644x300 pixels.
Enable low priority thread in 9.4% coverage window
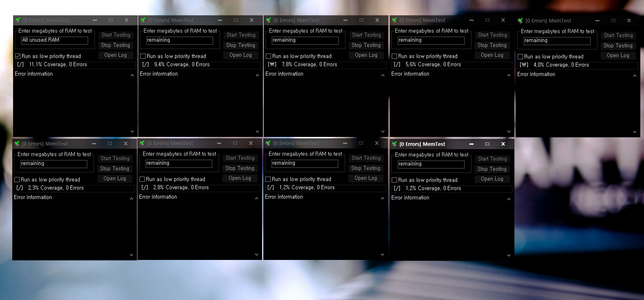pos(143,56)
